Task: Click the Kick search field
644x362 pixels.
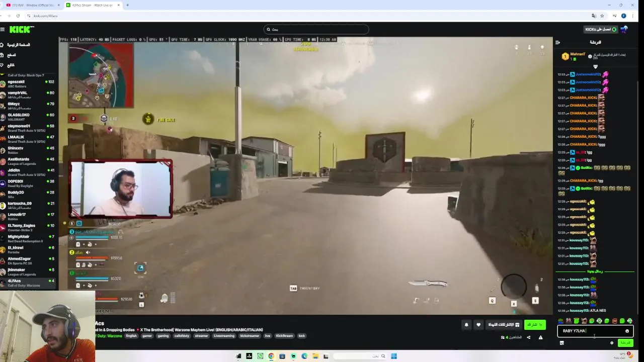Action: pyautogui.click(x=317, y=30)
